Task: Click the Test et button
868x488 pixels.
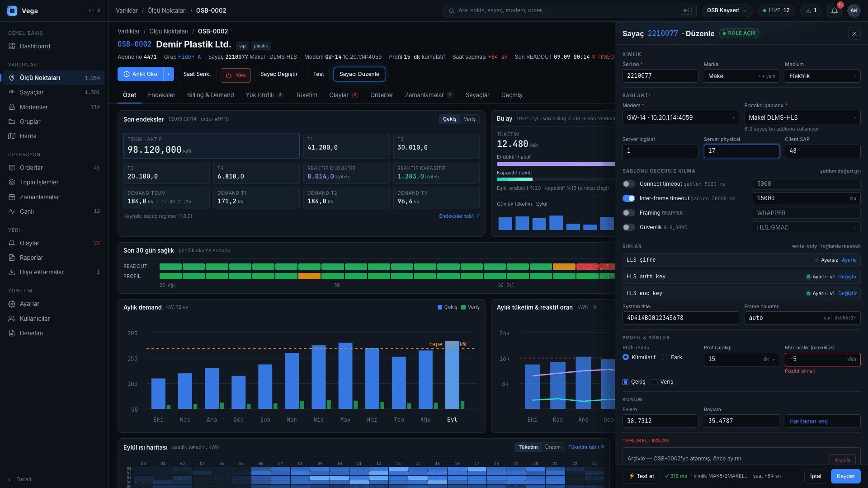Action: click(642, 476)
